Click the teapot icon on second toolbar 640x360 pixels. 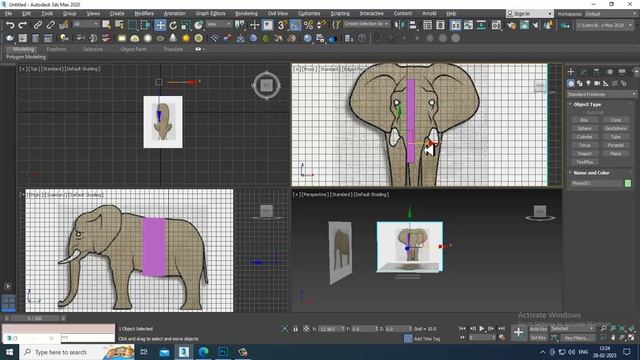[10, 38]
